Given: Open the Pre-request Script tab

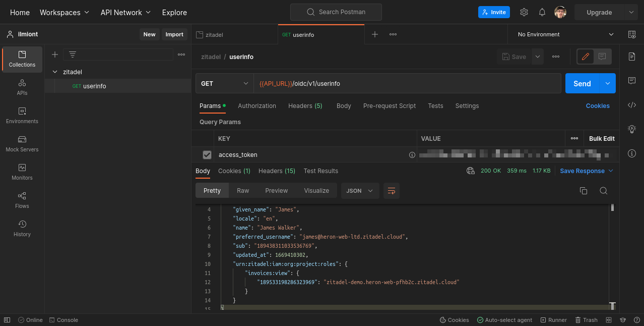Looking at the screenshot, I should point(390,106).
